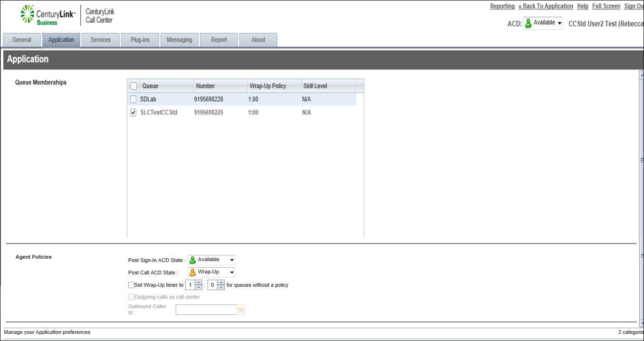Increase the Wrap-Up timer seconds value

[221, 283]
